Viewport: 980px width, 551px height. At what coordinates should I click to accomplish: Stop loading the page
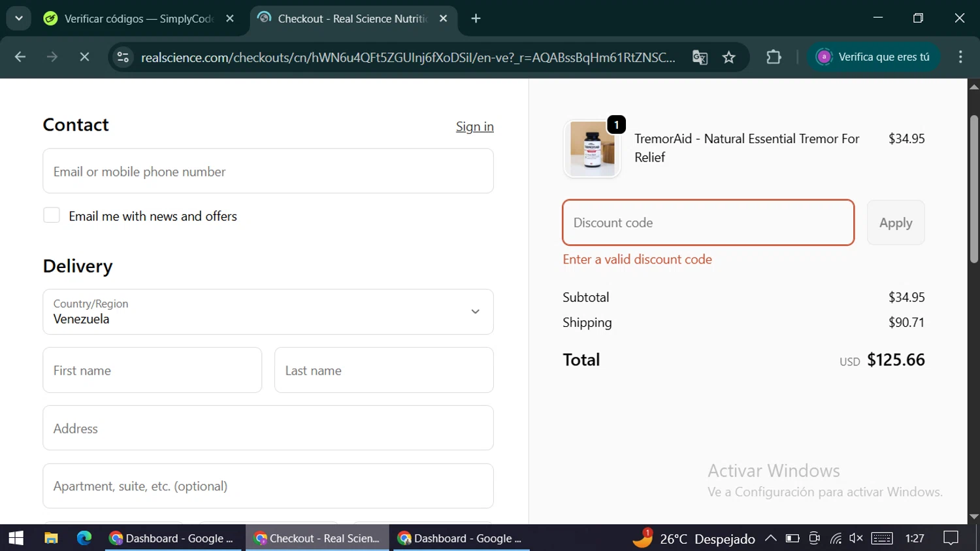[x=84, y=57]
